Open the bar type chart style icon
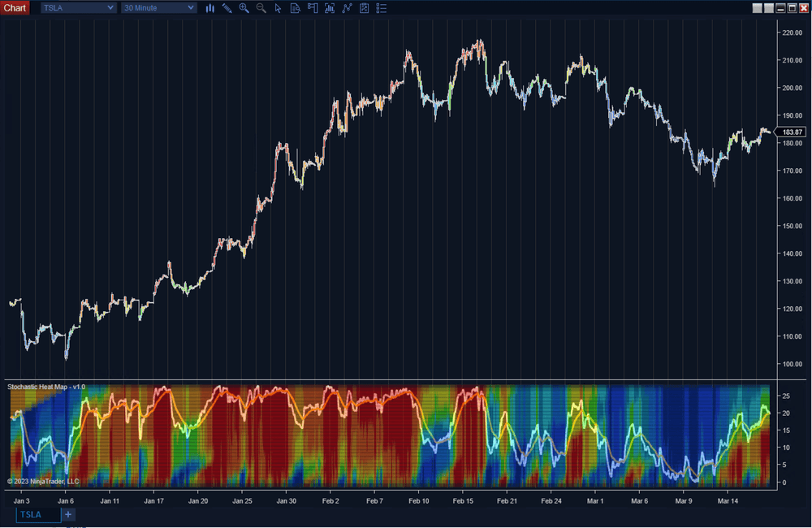The height and width of the screenshot is (528, 812). tap(210, 8)
